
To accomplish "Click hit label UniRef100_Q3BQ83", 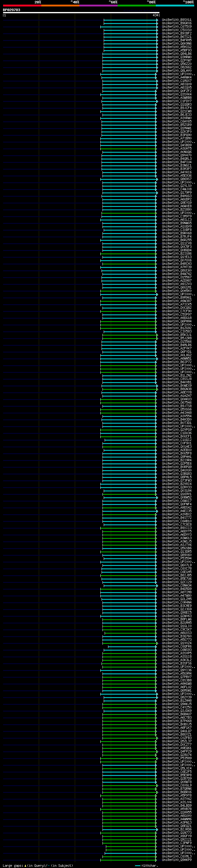I will tap(176, 474).
